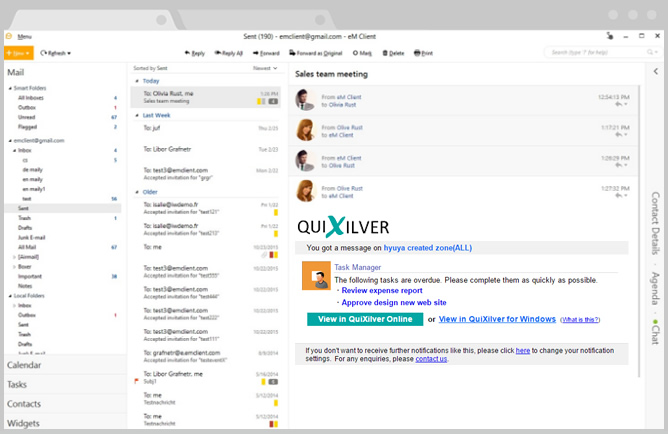Click attachment icon on 10/23/2015 message
This screenshot has width=668, height=434.
(264, 255)
